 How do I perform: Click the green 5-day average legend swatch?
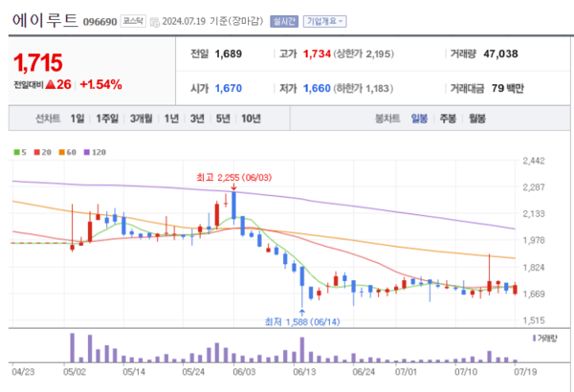pyautogui.click(x=16, y=152)
